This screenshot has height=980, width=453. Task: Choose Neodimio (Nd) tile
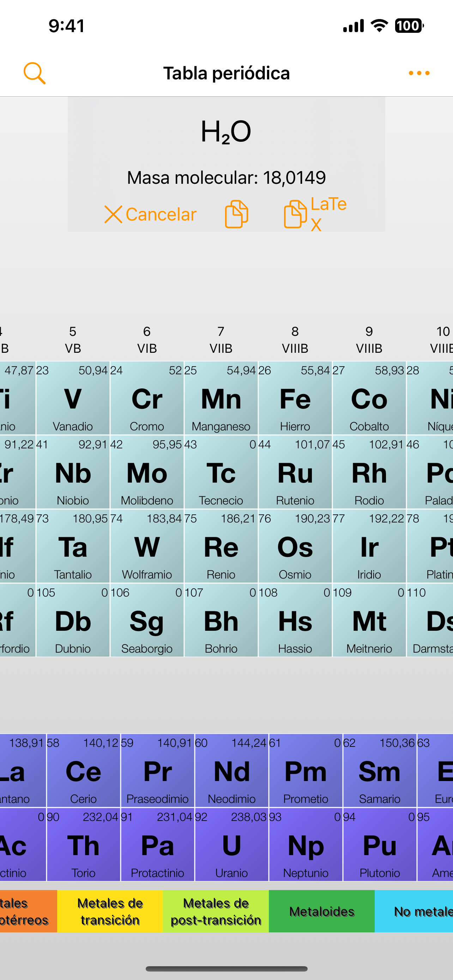(232, 770)
